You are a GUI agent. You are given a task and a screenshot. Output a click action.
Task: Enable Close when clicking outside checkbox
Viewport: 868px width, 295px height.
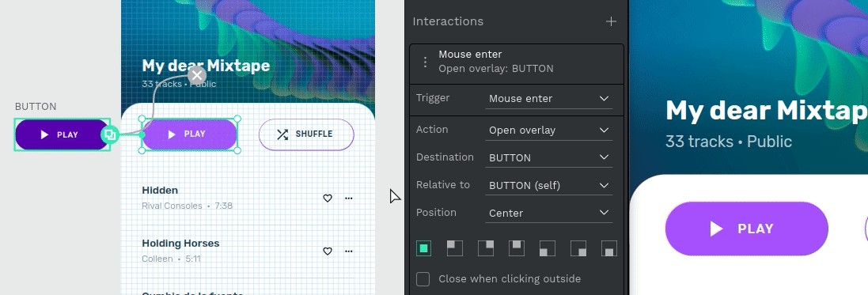pos(423,279)
